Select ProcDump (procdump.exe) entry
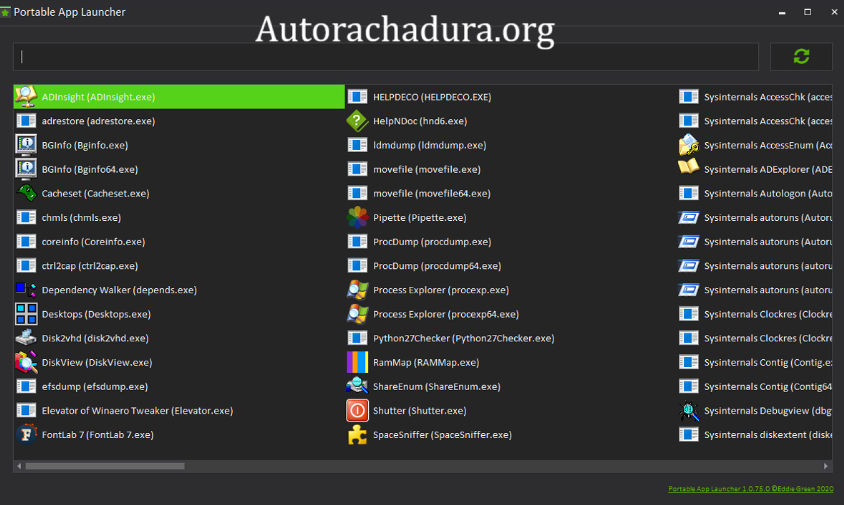 click(x=510, y=242)
